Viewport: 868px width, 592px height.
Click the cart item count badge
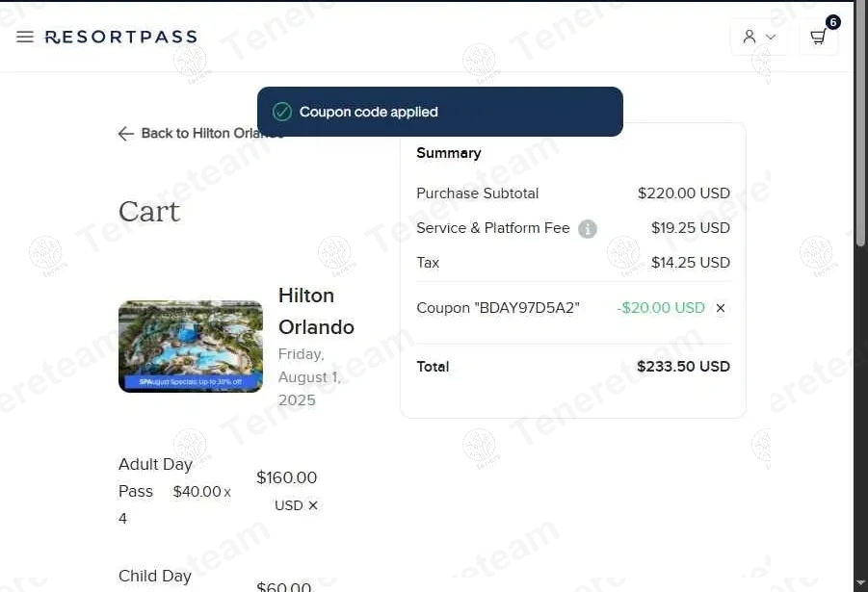tap(833, 22)
